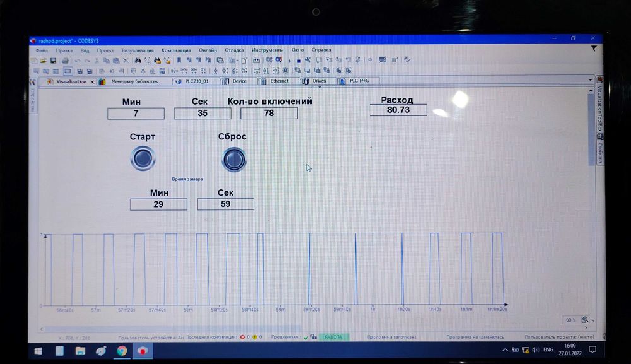631x364 pixels.
Task: Click the vertical scrollbar of the visualization
Action: [x=591, y=129]
